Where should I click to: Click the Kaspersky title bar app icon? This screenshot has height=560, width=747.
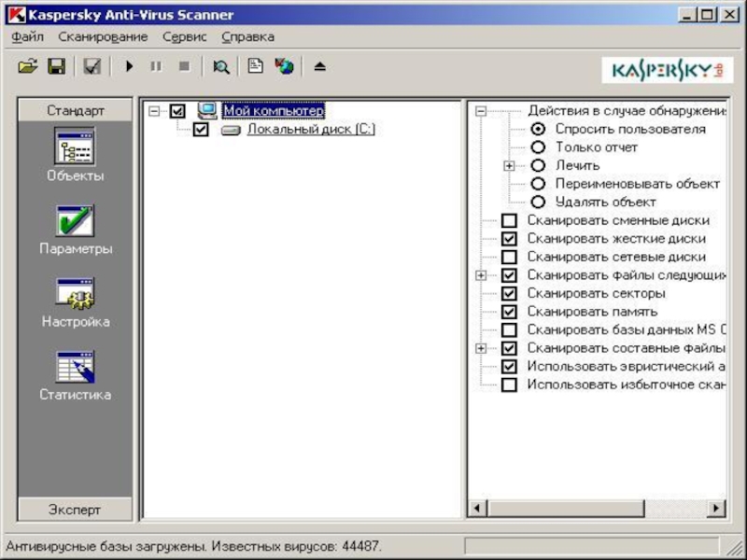pyautogui.click(x=17, y=15)
